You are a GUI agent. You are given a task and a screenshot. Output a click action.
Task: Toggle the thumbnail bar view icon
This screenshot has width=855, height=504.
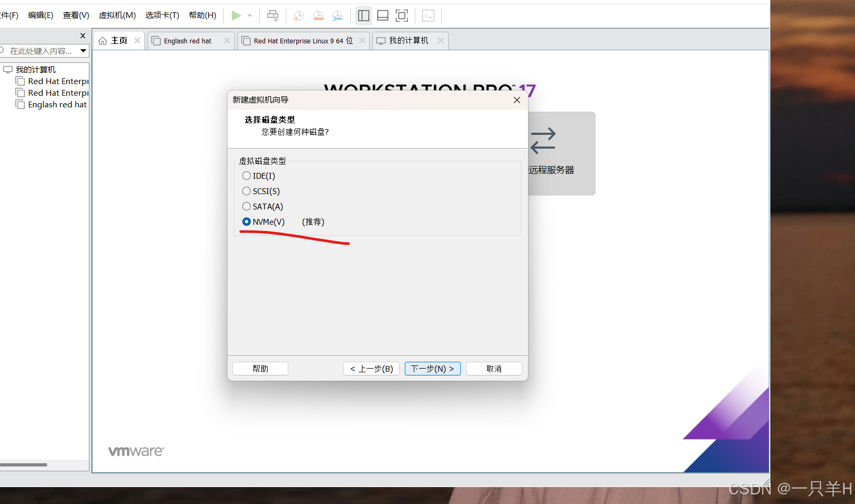(x=383, y=16)
